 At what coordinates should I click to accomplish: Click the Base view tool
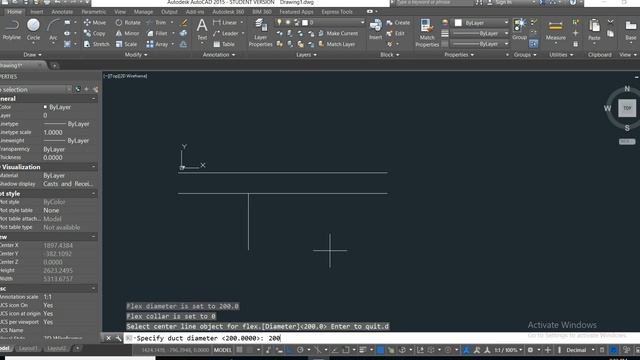631,31
